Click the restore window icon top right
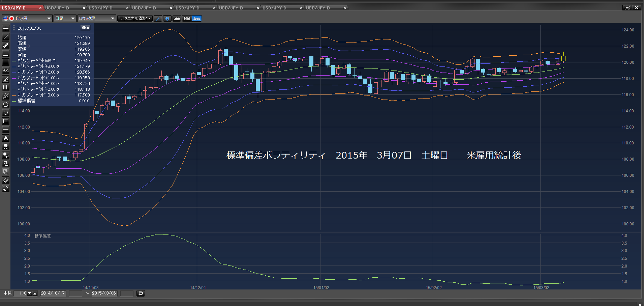644x306 pixels. [x=627, y=7]
